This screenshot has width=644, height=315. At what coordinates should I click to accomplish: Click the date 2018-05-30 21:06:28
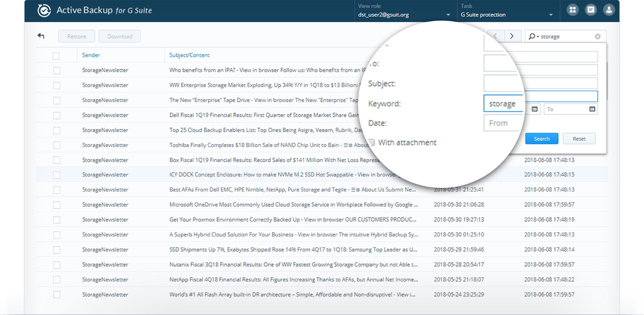[x=459, y=204]
